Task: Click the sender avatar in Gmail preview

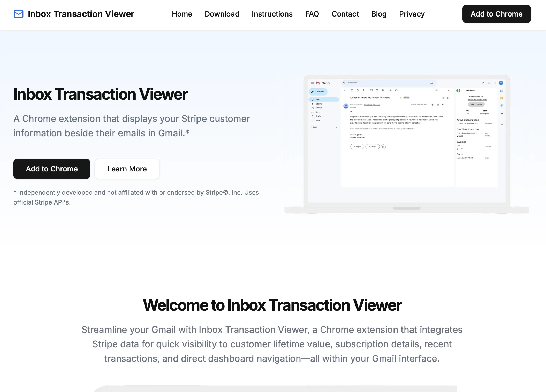Action: [346, 106]
